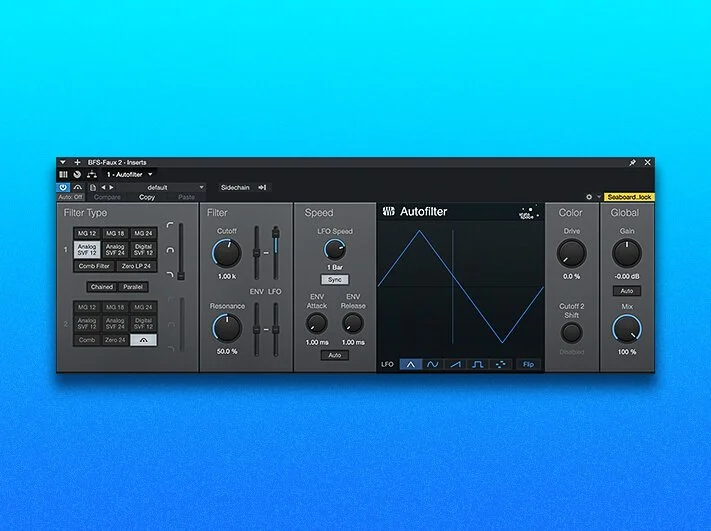Go to the next preset arrow
Screen dimensions: 711x531
(x=111, y=187)
